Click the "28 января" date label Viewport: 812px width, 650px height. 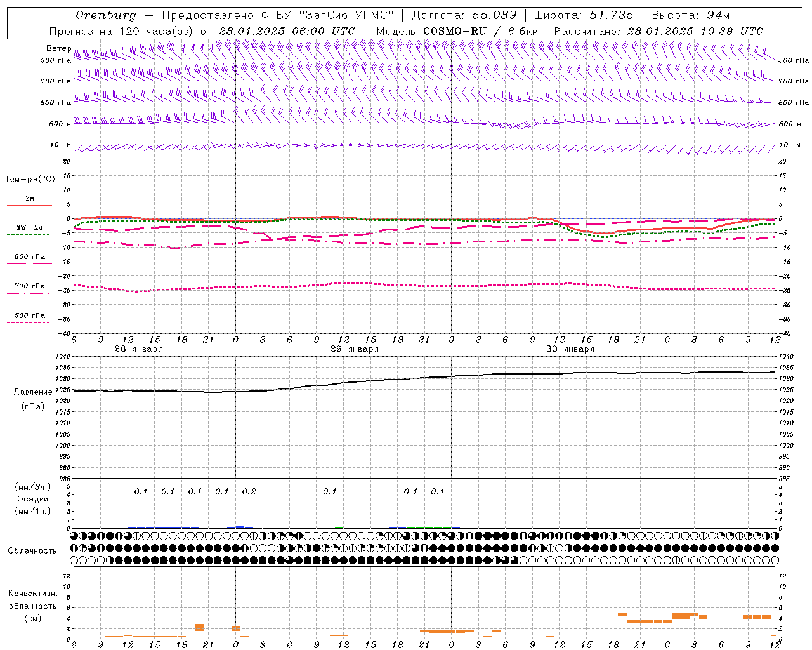(139, 349)
